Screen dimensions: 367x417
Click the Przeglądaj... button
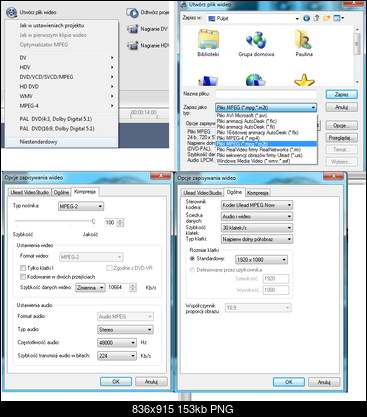(x=342, y=137)
